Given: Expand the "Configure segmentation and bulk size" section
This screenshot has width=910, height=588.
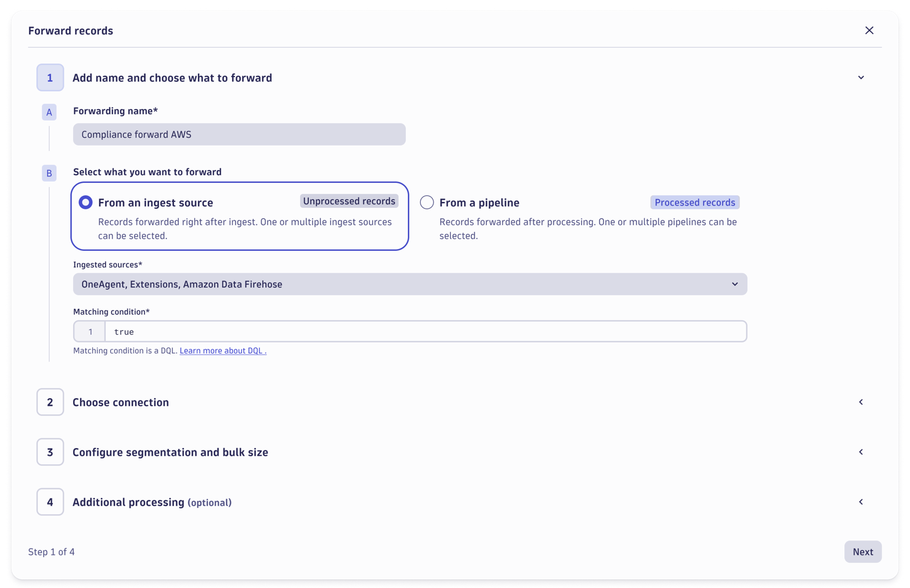Looking at the screenshot, I should (x=861, y=452).
